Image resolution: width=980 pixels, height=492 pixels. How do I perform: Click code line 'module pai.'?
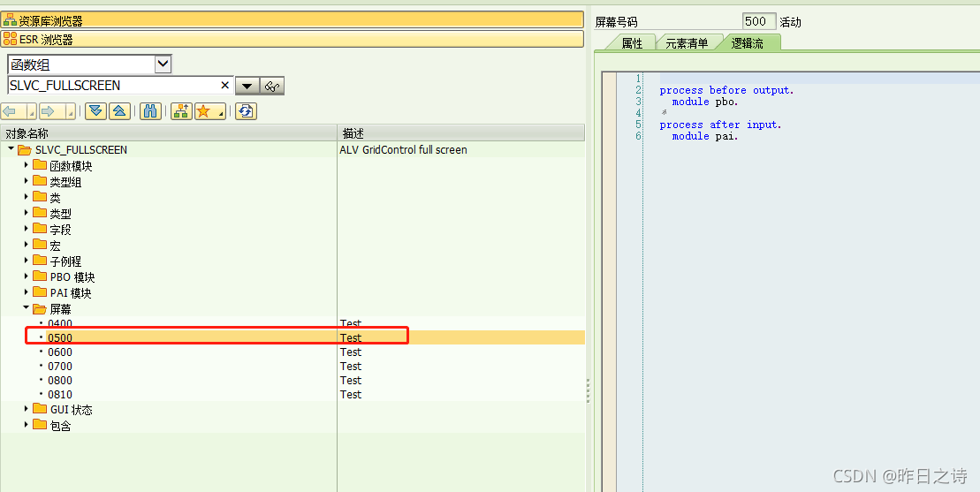coord(705,136)
